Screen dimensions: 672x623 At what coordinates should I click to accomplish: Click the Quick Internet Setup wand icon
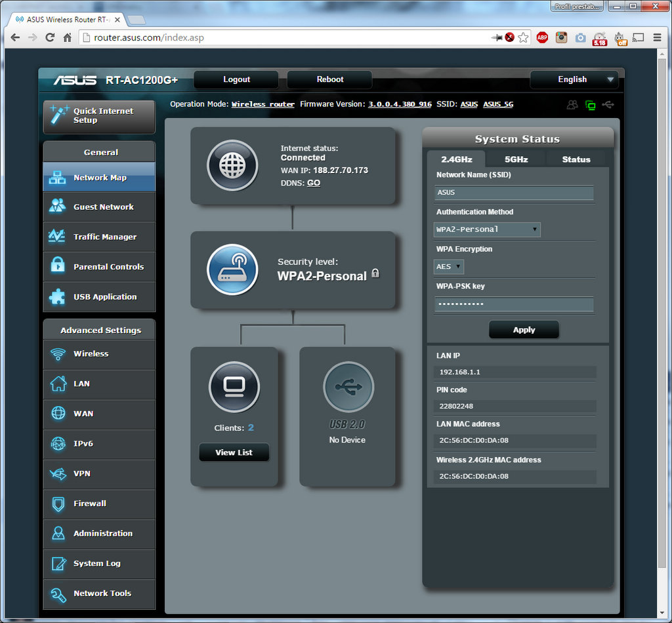coord(58,114)
